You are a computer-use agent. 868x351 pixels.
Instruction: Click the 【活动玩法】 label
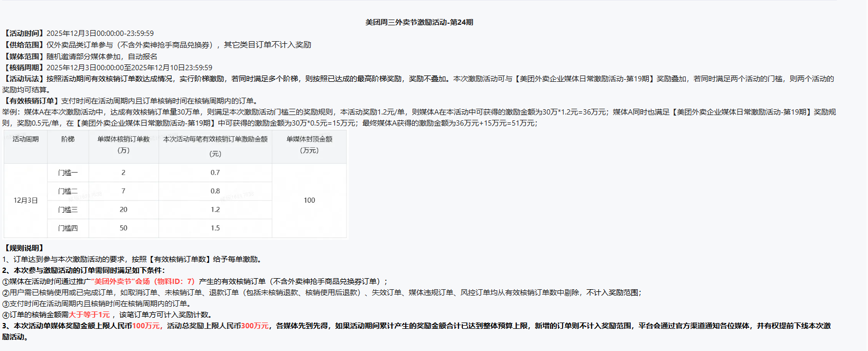[24, 79]
